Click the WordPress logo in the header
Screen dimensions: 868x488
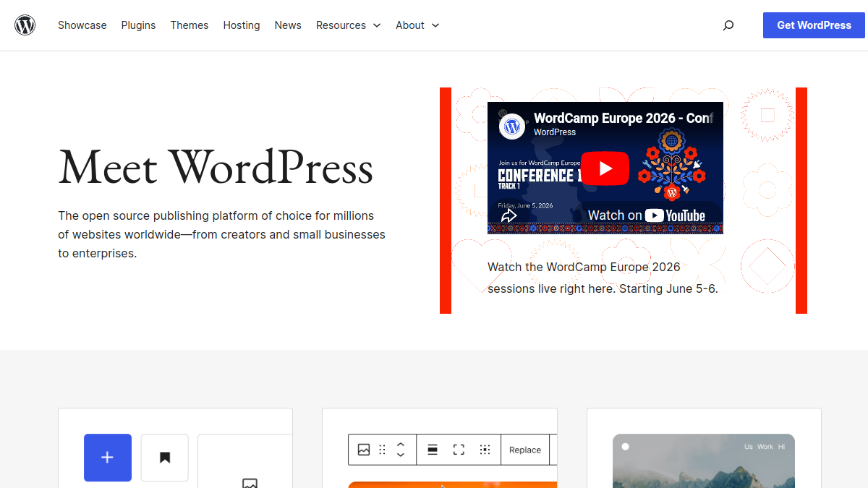tap(25, 25)
